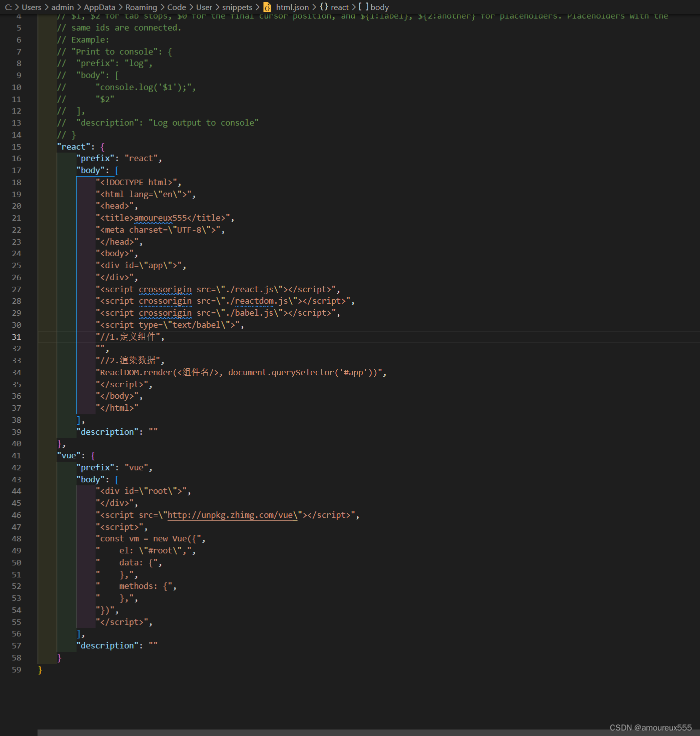Image resolution: width=700 pixels, height=736 pixels.
Task: Click the div id="app" string
Action: [x=139, y=265]
